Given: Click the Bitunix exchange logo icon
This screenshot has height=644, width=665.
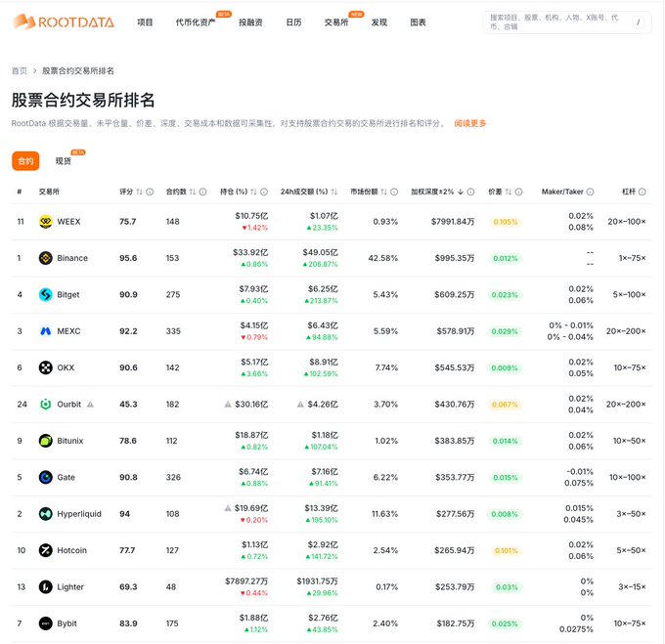Looking at the screenshot, I should 45,441.
